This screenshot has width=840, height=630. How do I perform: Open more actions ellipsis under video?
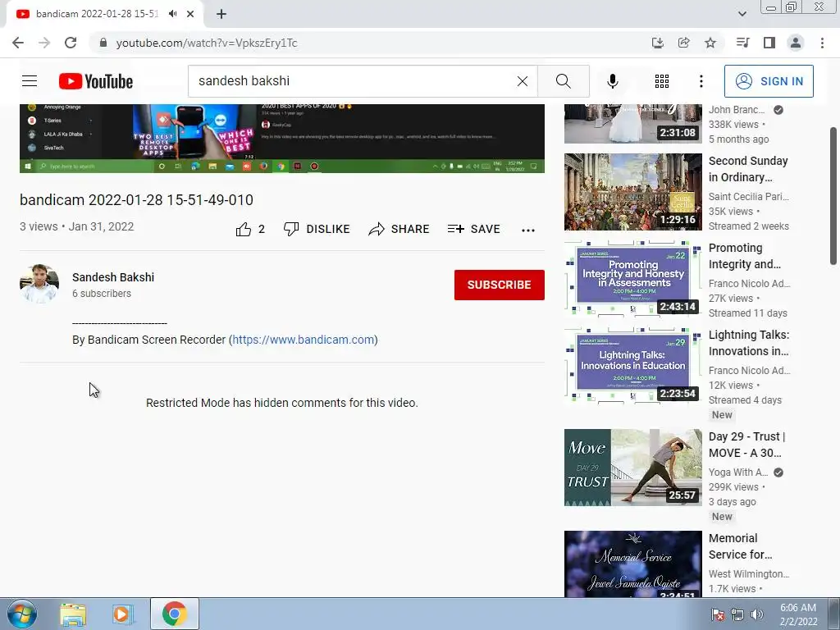(527, 230)
